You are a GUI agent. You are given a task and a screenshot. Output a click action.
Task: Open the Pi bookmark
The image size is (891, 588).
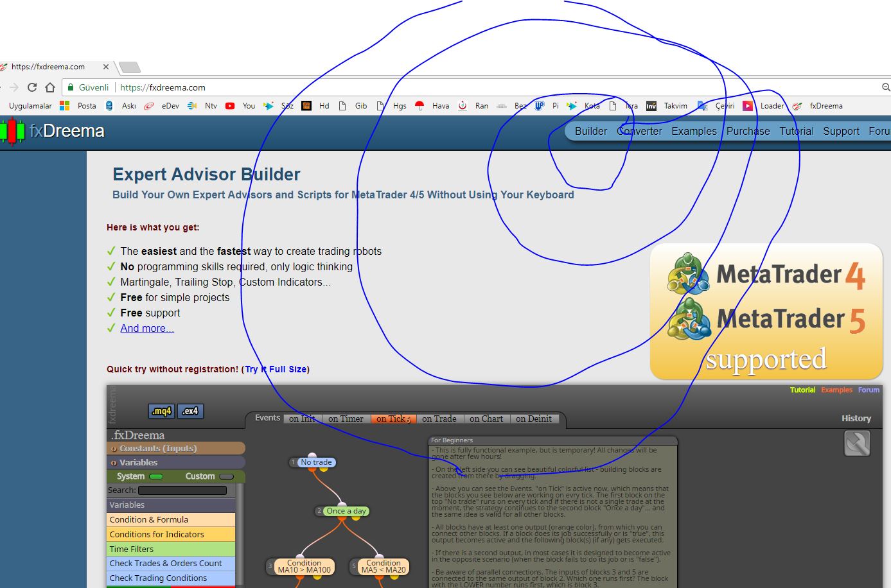(547, 106)
